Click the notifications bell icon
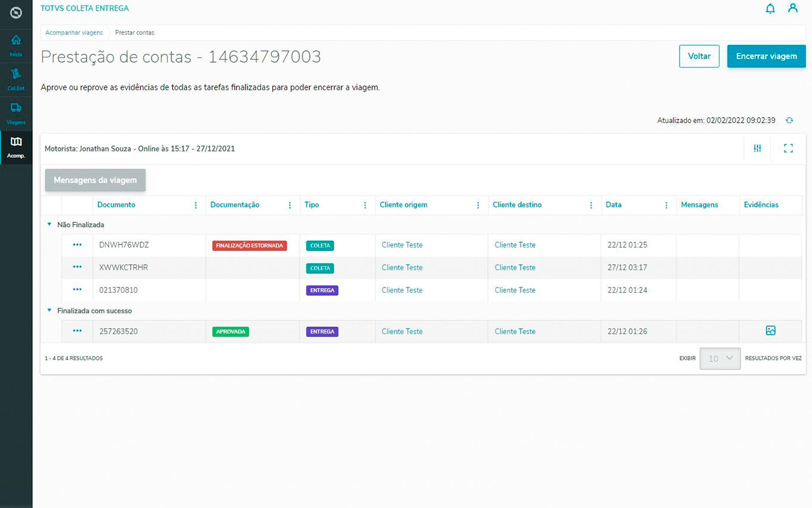 click(770, 8)
